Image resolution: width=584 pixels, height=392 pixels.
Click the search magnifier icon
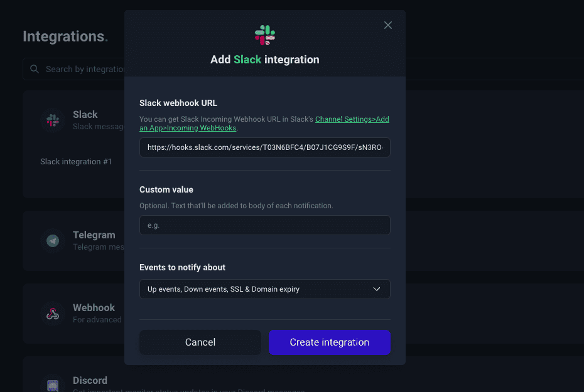coord(35,69)
